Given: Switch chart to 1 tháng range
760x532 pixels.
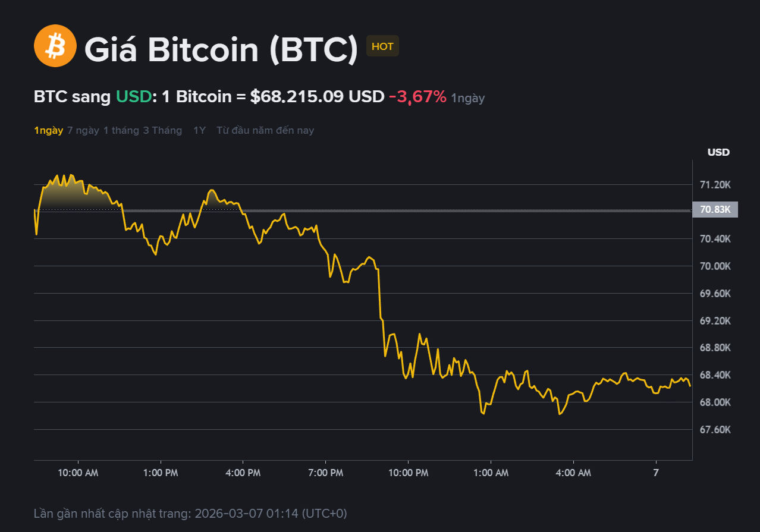Looking at the screenshot, I should click(x=121, y=130).
